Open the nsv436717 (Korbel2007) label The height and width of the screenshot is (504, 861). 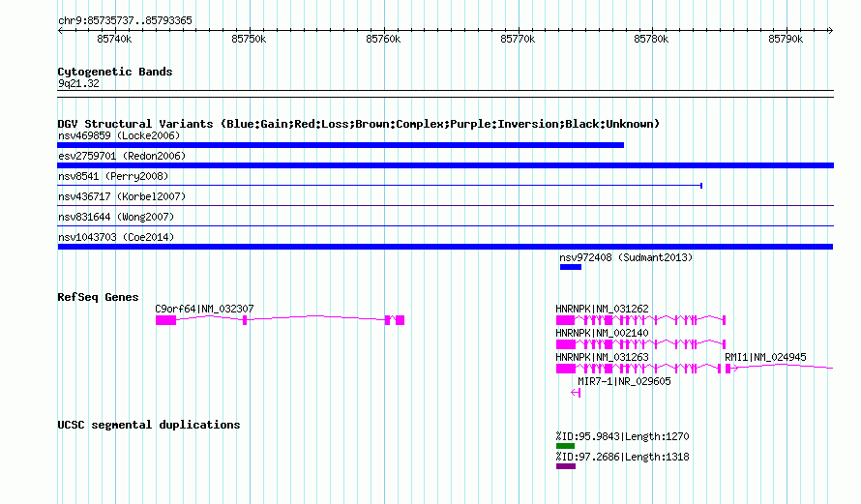tap(122, 196)
